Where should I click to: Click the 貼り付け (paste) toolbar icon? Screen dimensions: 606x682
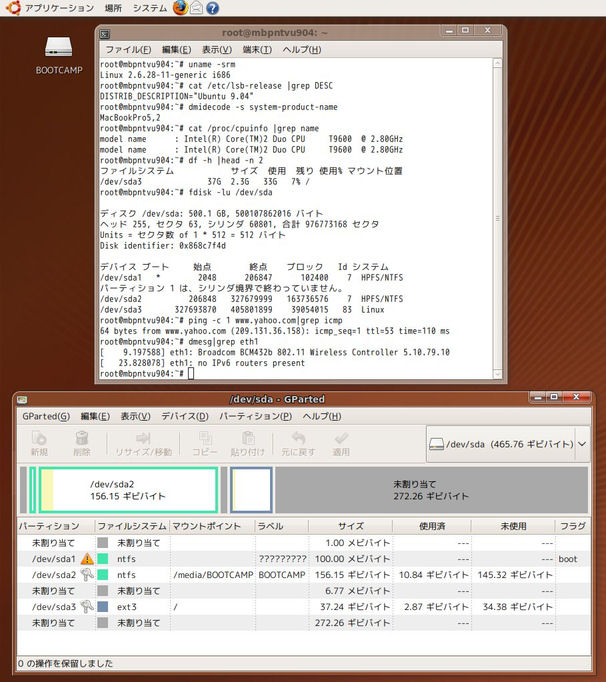[248, 438]
